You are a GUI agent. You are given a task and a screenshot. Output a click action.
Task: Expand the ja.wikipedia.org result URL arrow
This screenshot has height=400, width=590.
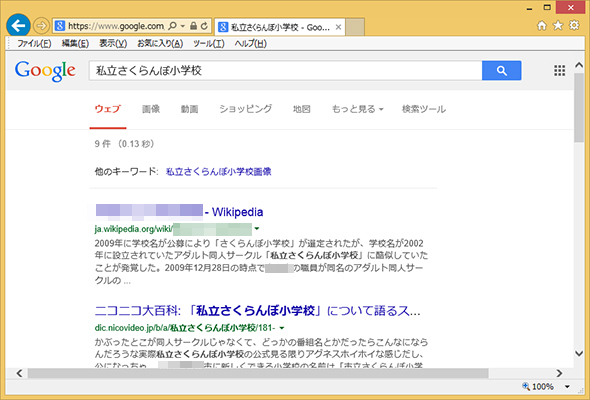click(257, 228)
